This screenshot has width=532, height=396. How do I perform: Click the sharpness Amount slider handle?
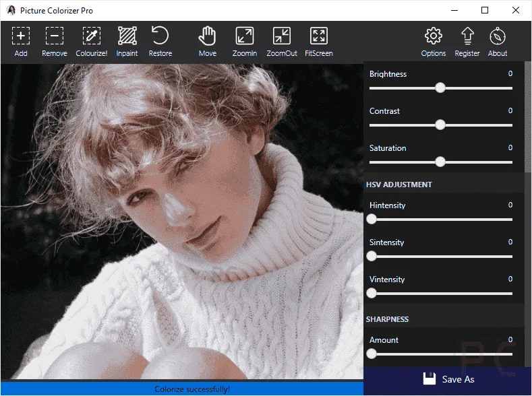tap(372, 354)
